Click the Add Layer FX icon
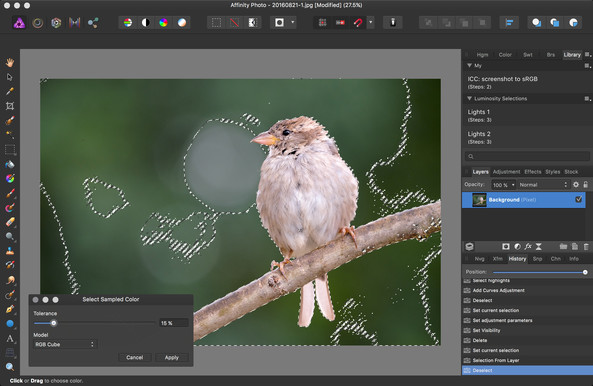 tap(528, 246)
